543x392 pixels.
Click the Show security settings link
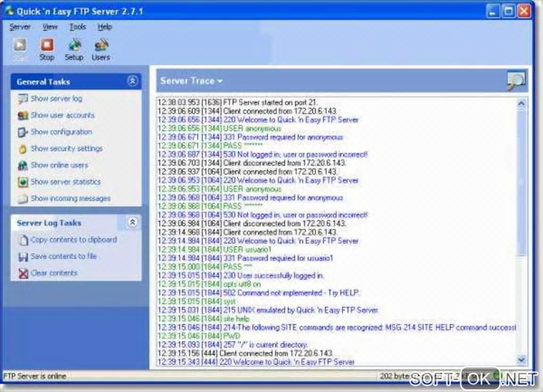coord(67,149)
